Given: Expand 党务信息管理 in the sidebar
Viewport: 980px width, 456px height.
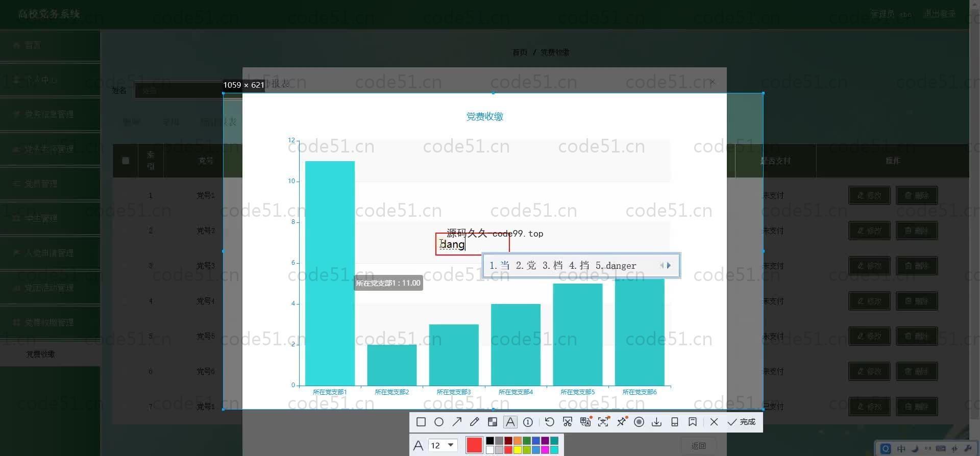Looking at the screenshot, I should (50, 114).
